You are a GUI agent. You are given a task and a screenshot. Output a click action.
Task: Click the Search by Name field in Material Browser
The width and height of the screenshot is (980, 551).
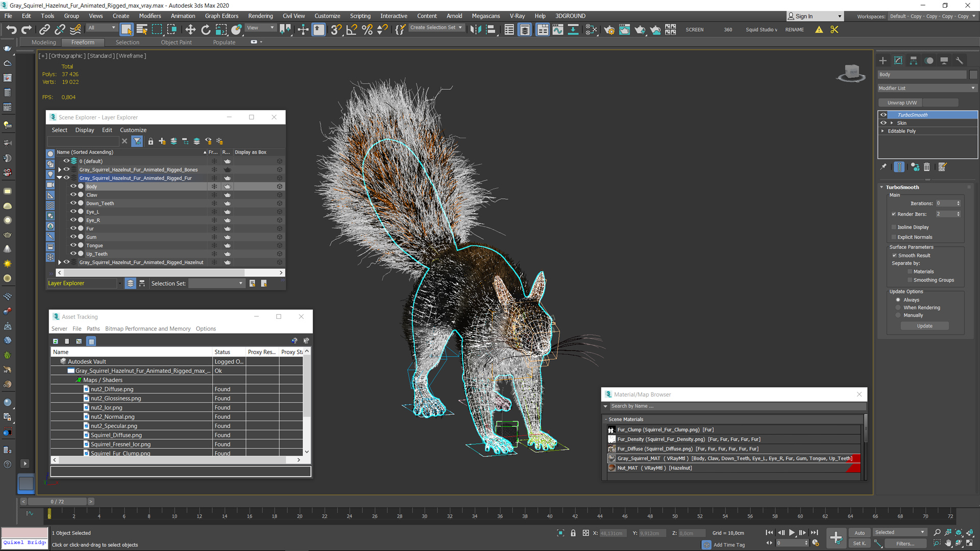738,406
